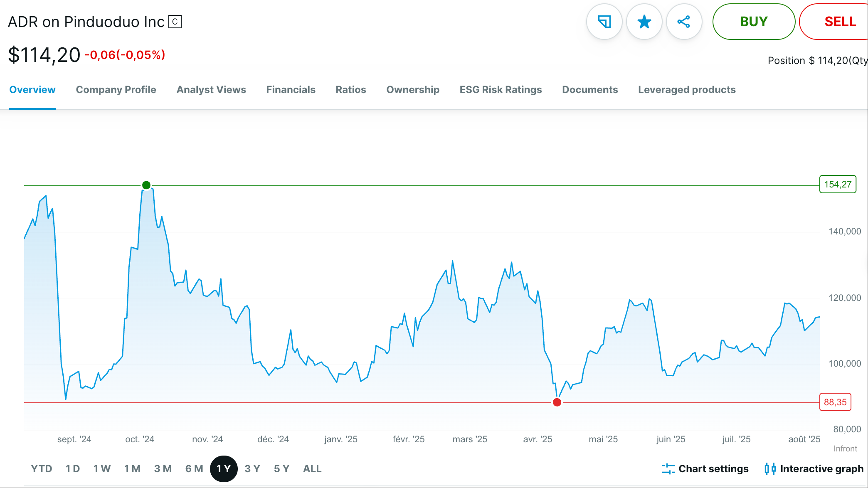Select the 1 M time range
The image size is (868, 488).
[132, 469]
